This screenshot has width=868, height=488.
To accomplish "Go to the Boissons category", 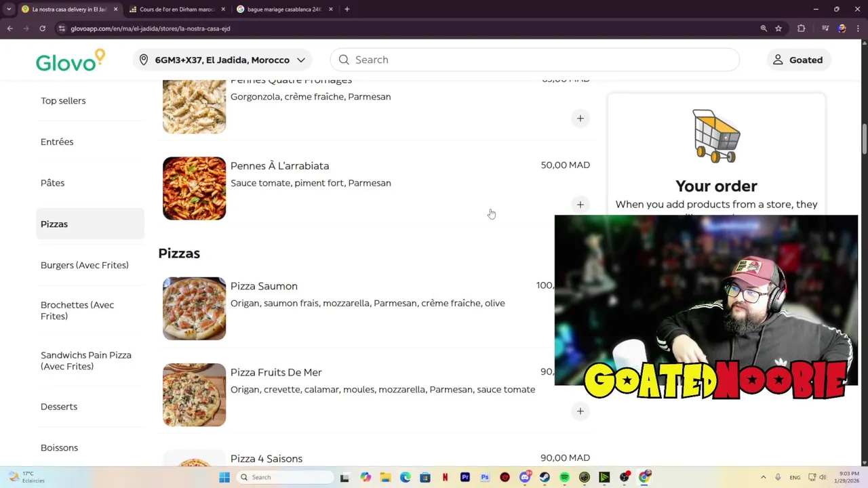I will coord(59,448).
